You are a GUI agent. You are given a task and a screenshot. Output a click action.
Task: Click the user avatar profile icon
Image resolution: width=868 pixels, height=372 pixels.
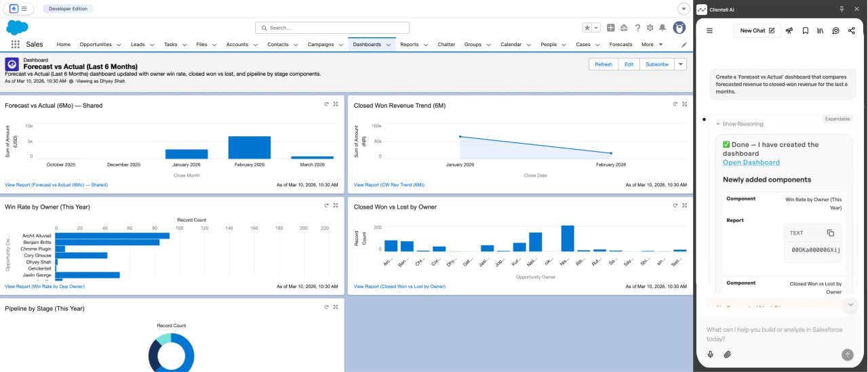point(679,28)
